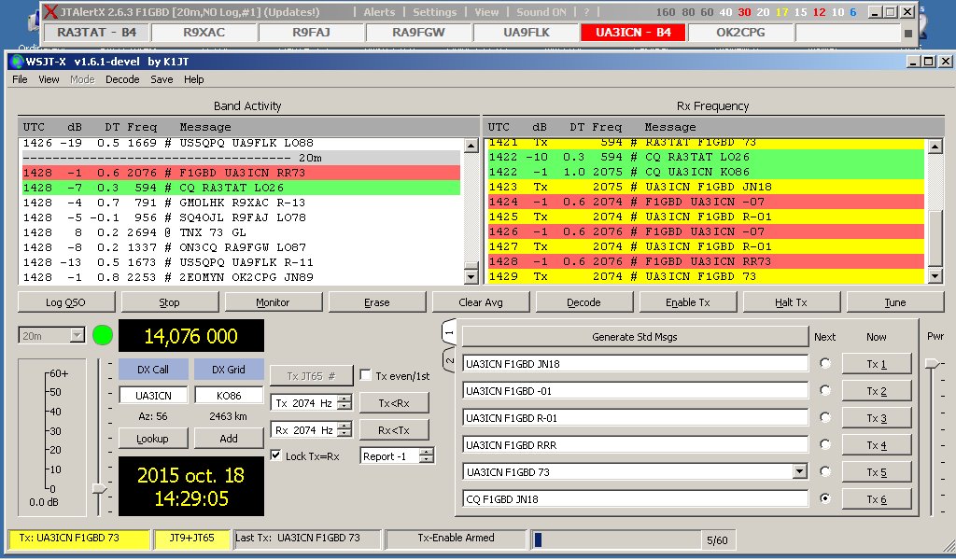The width and height of the screenshot is (956, 560).
Task: Open the Save menu
Action: [162, 79]
